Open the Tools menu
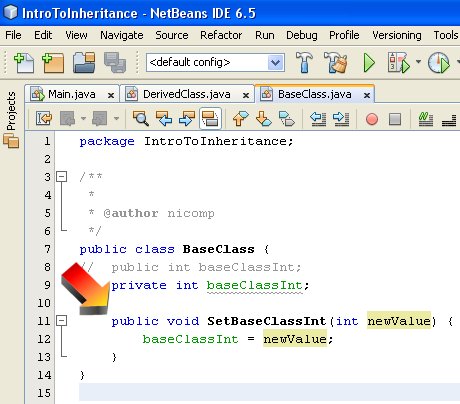This screenshot has width=460, height=404. tap(446, 35)
